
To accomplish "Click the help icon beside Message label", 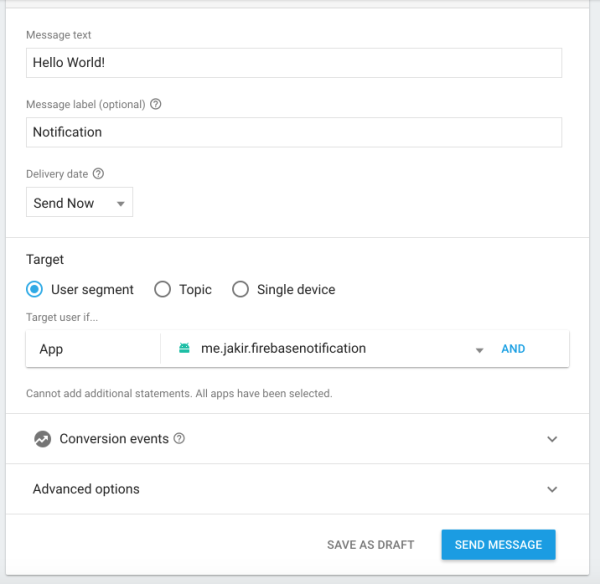I will tap(156, 104).
